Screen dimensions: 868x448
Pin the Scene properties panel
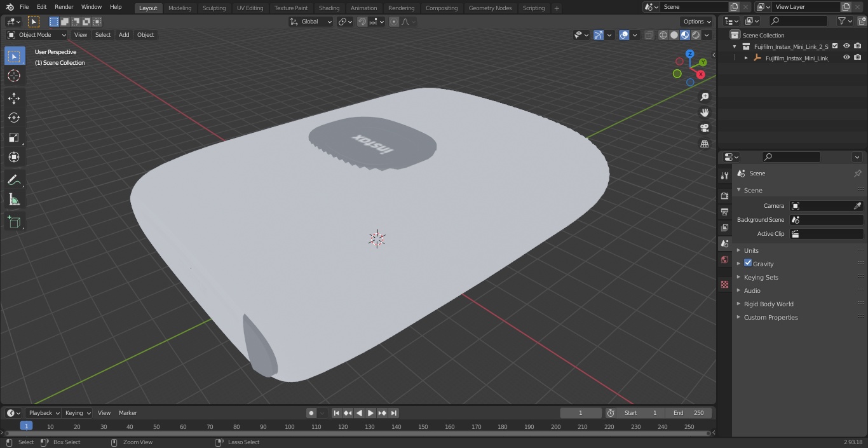pyautogui.click(x=857, y=173)
